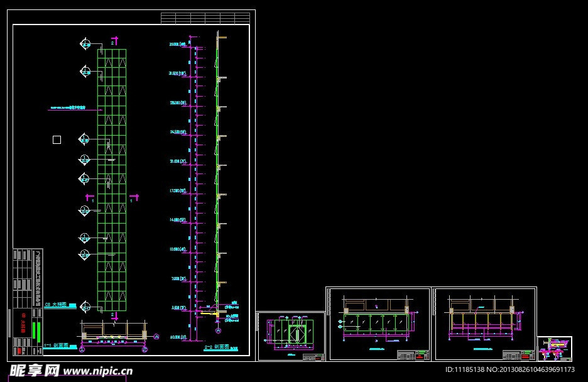Viewport: 588px width, 382px height.
Task: Select title block of glass panel plan sheet
Action: click(x=413, y=354)
